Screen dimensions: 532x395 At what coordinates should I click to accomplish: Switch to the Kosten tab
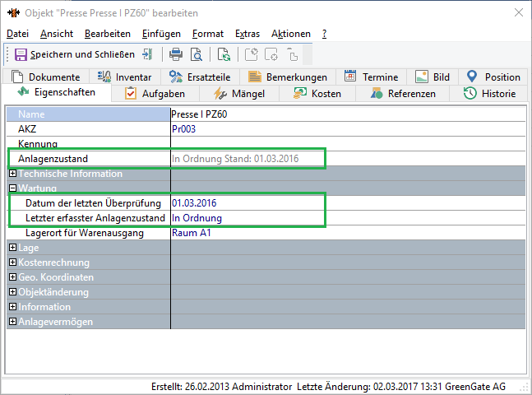pos(317,93)
